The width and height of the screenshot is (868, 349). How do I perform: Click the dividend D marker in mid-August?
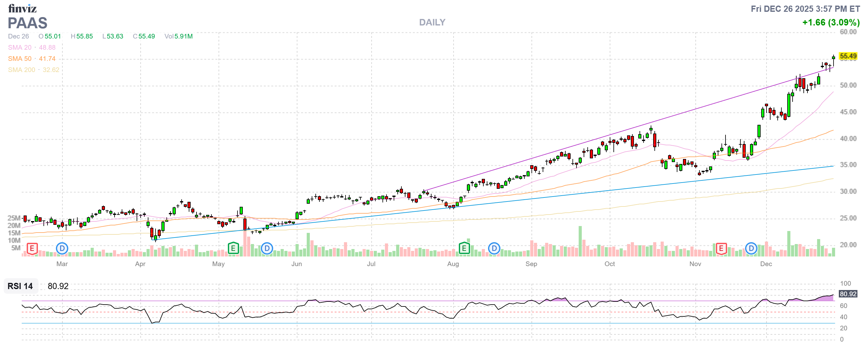494,249
